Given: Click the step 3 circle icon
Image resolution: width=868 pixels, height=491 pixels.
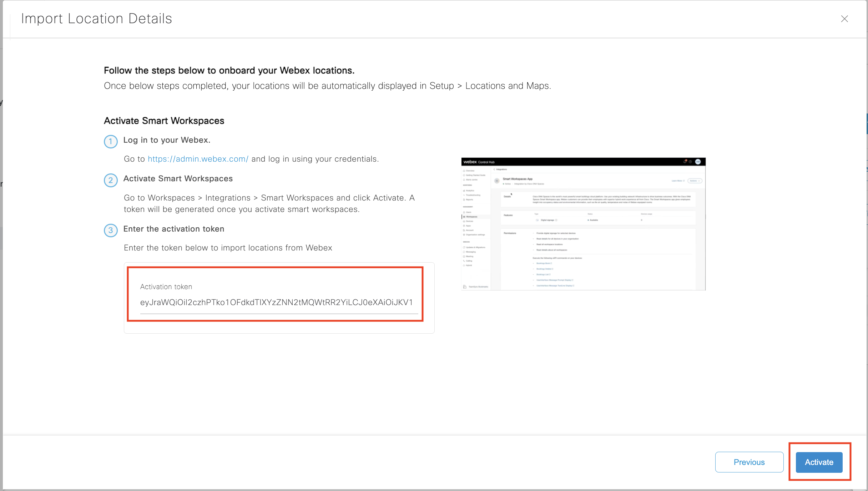Looking at the screenshot, I should 111,230.
